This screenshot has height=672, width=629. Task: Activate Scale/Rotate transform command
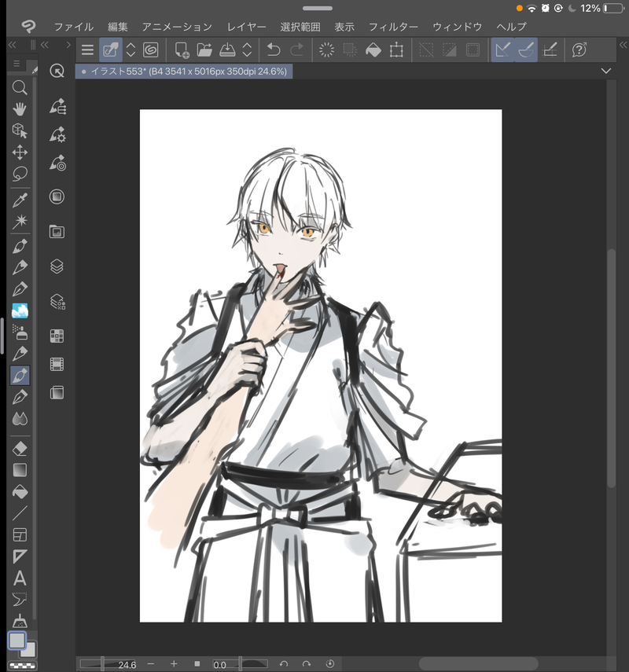(396, 50)
